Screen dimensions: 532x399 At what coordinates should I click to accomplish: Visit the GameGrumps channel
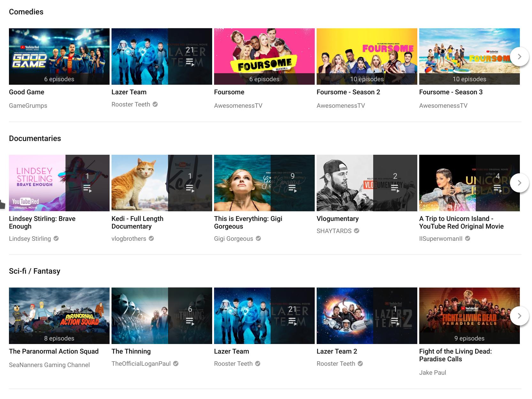[x=28, y=106]
